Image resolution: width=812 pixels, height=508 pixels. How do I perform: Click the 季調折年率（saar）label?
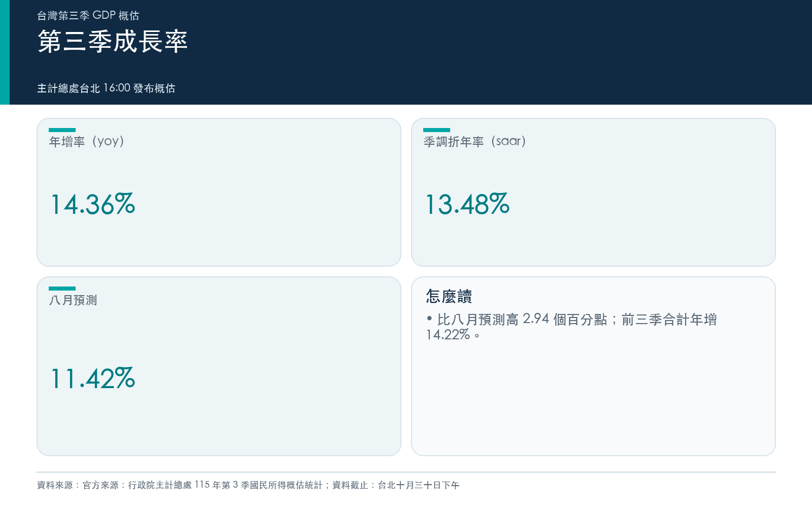(x=475, y=141)
